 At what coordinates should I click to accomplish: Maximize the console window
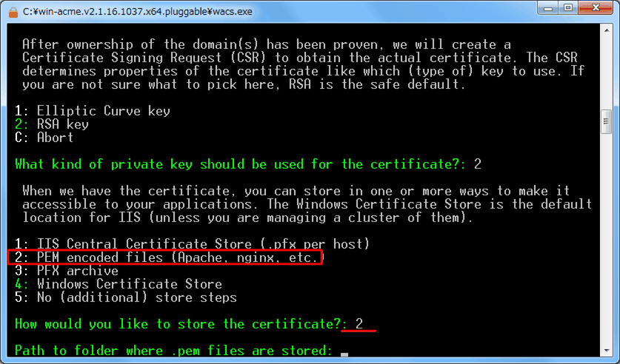[568, 8]
